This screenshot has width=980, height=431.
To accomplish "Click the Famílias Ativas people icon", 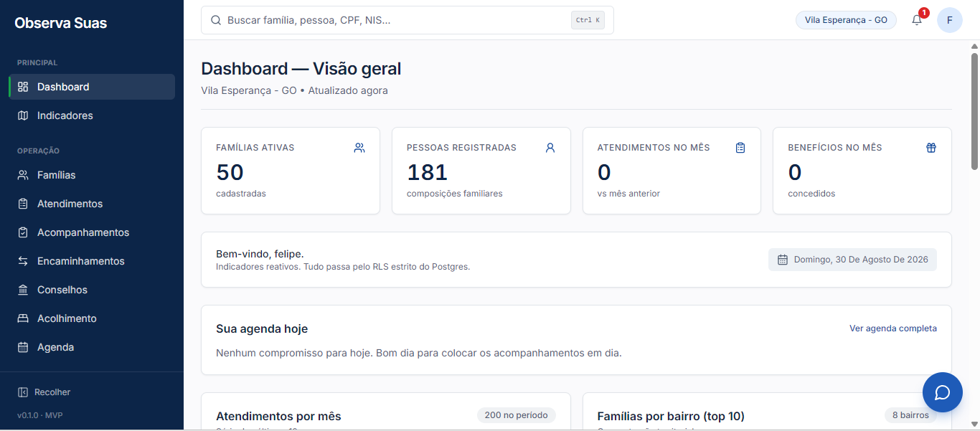I will [x=359, y=148].
